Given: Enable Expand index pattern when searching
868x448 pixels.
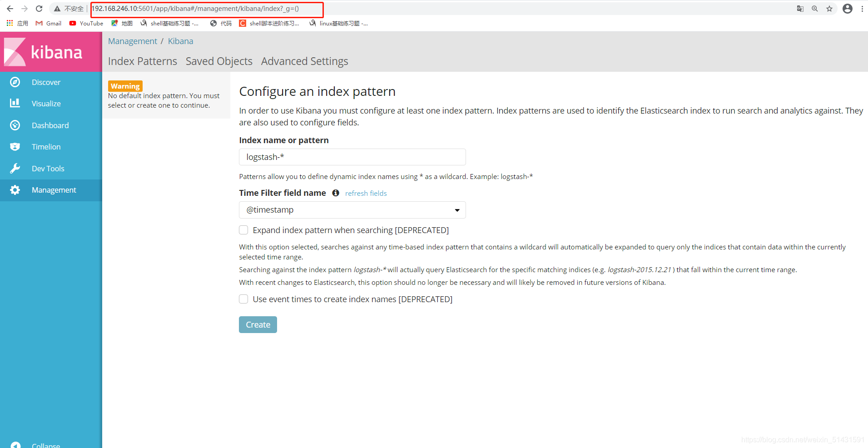Looking at the screenshot, I should (243, 230).
